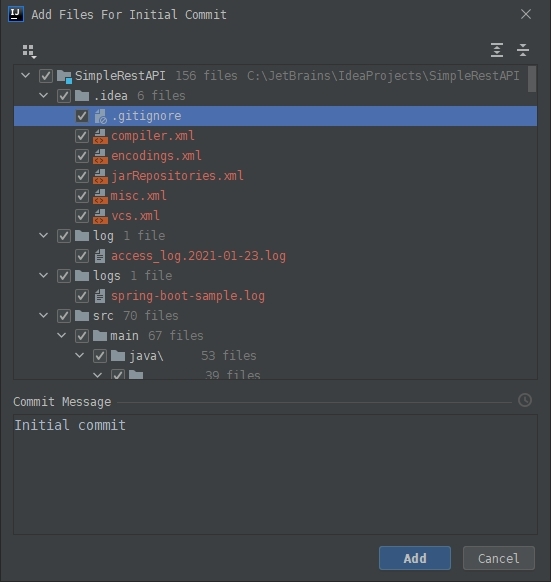
Task: Uncheck the logs folder checkbox
Action: point(64,276)
